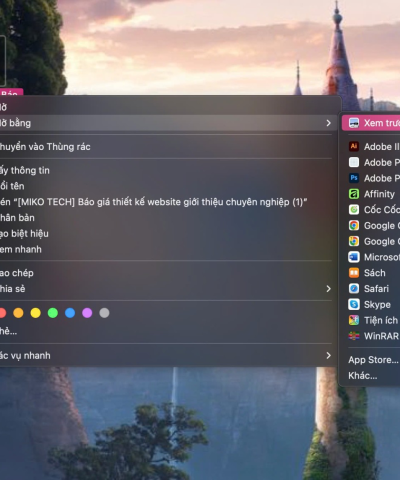This screenshot has height=480, width=400.
Task: Open file with Cốc Cốc browser icon
Action: click(x=354, y=210)
